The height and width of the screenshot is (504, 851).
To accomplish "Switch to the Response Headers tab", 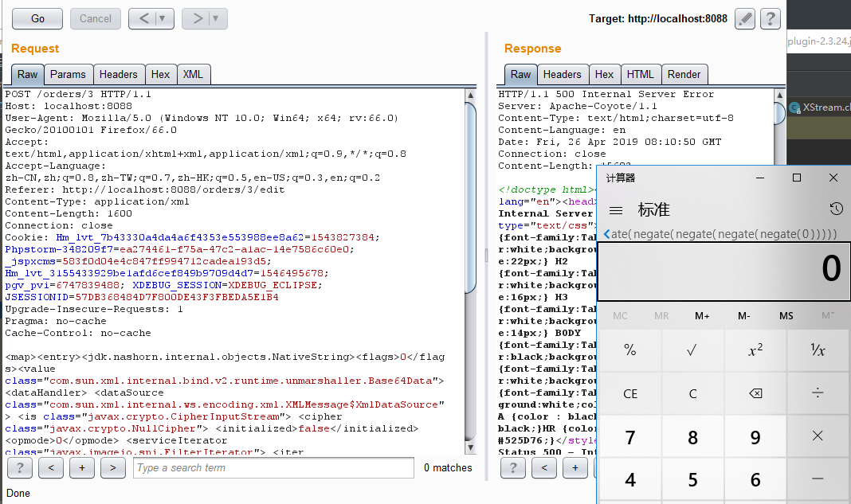I will [563, 75].
